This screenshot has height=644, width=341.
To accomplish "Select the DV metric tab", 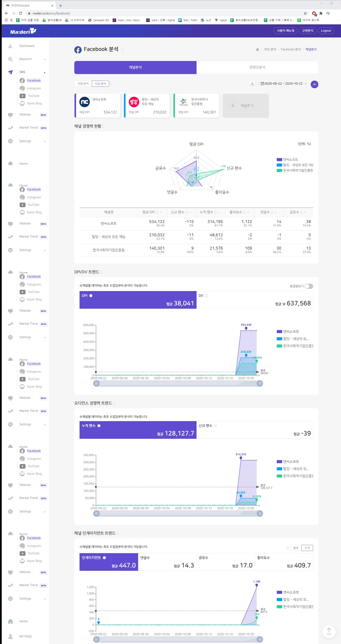I will (255, 300).
